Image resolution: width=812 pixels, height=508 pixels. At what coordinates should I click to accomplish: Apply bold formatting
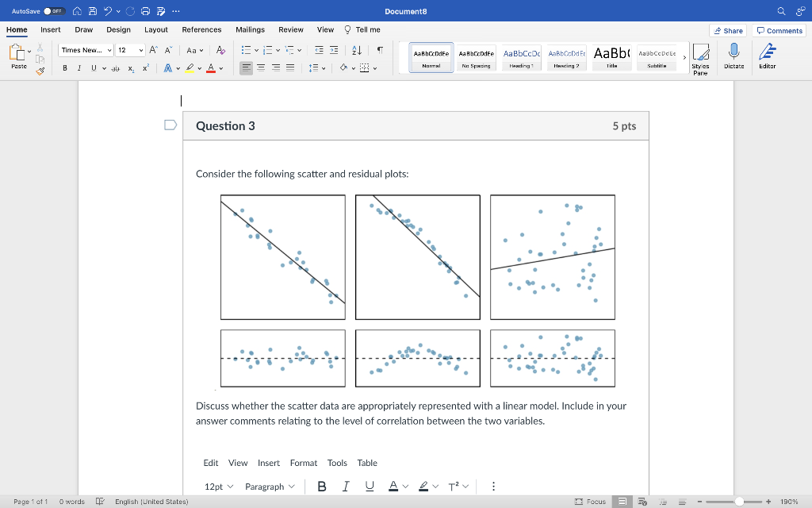[64, 68]
